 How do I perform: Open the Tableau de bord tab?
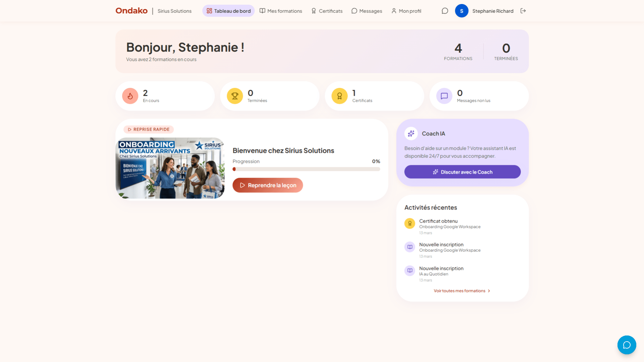tap(228, 11)
